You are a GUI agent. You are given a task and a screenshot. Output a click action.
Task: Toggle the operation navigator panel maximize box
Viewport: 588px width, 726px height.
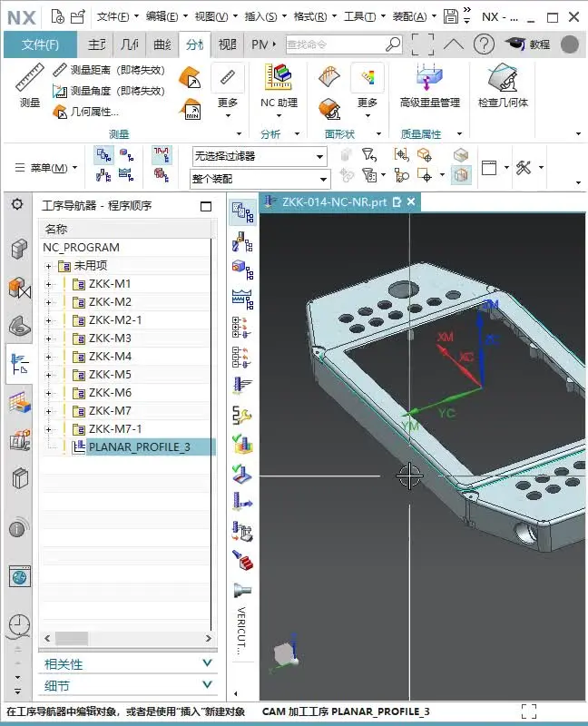tap(206, 206)
